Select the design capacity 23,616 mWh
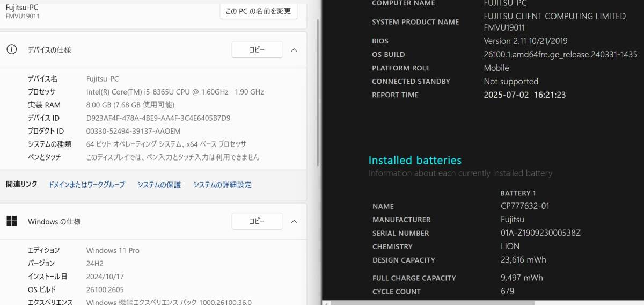The width and height of the screenshot is (644, 305). pyautogui.click(x=523, y=259)
